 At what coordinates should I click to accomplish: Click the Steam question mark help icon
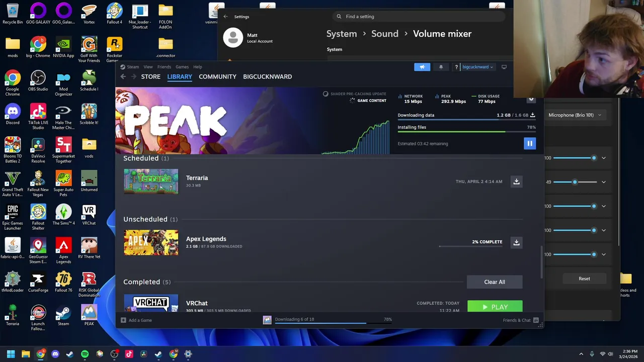tap(456, 67)
